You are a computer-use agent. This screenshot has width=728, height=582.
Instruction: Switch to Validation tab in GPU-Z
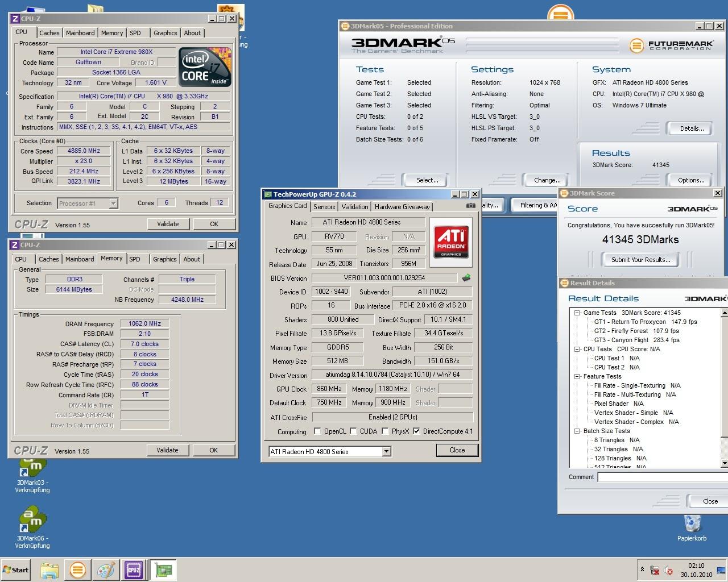click(355, 207)
